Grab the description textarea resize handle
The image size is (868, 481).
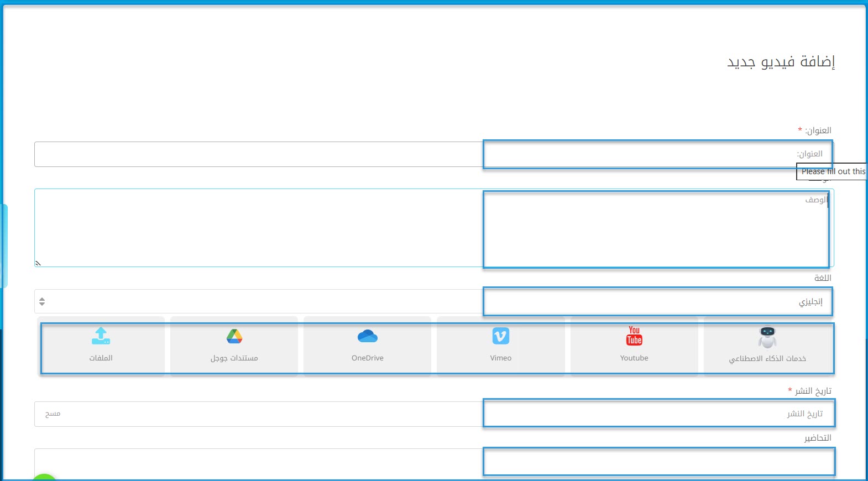tap(38, 263)
